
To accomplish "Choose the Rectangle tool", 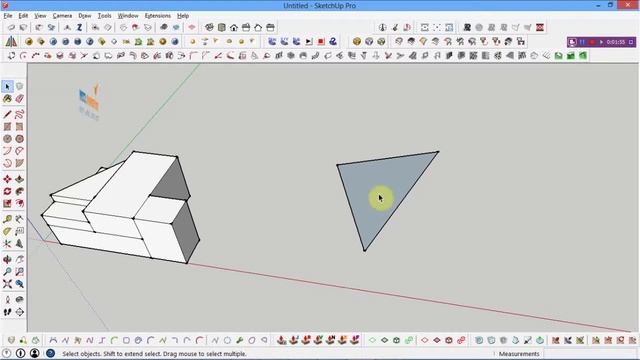I will 7,127.
